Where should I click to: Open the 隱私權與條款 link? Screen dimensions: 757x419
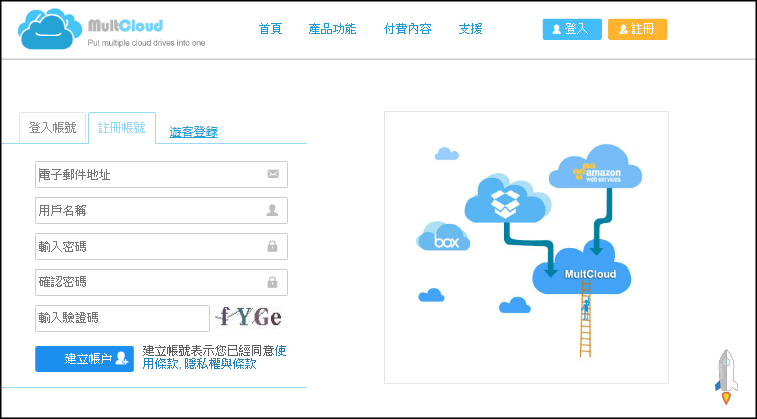point(220,363)
